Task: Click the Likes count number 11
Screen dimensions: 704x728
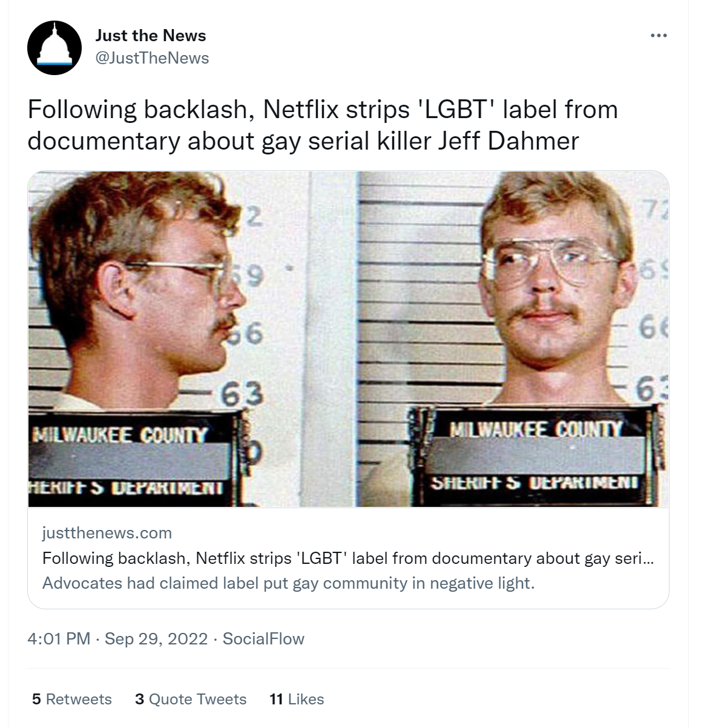Action: pos(277,699)
